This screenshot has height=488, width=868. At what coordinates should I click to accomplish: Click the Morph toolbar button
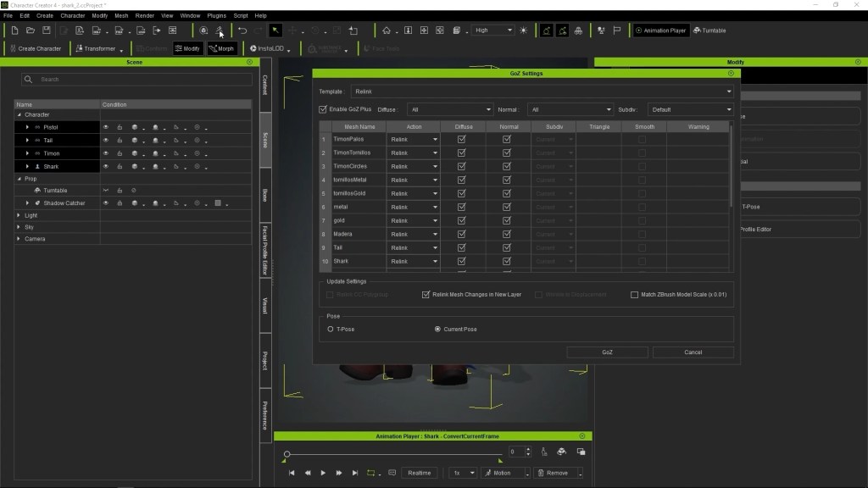coord(221,48)
